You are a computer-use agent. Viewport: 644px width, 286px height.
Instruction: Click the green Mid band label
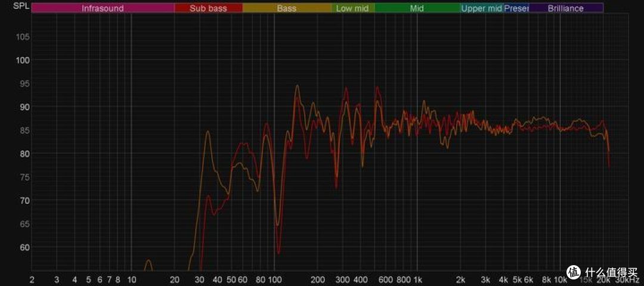(x=417, y=8)
